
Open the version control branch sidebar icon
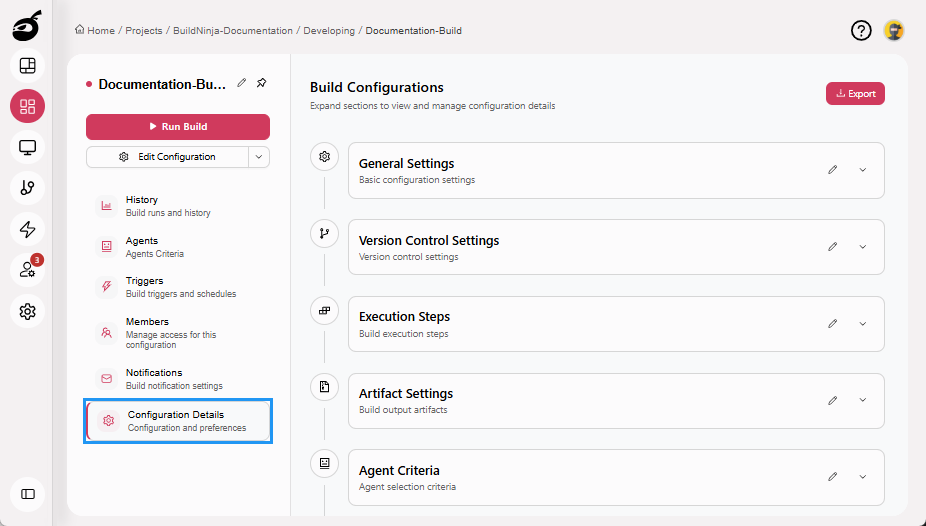pos(27,188)
